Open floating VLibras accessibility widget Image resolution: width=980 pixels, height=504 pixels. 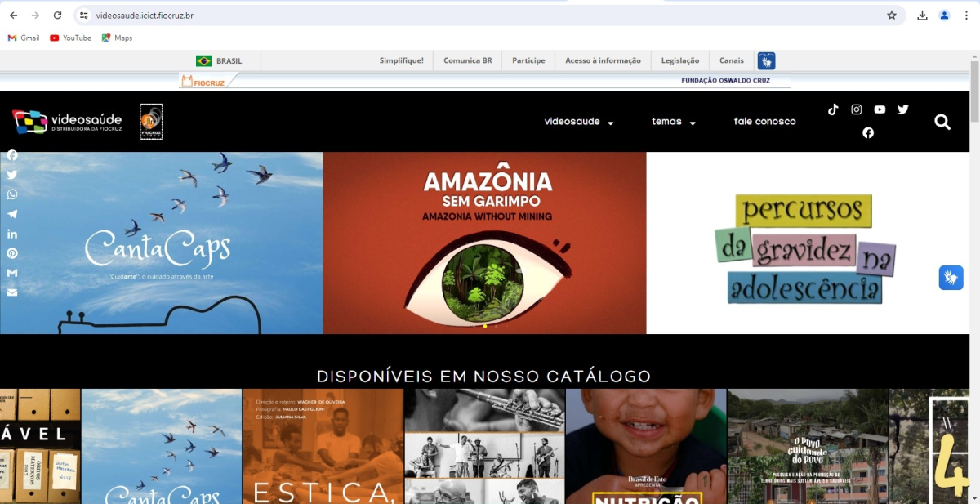click(x=951, y=278)
